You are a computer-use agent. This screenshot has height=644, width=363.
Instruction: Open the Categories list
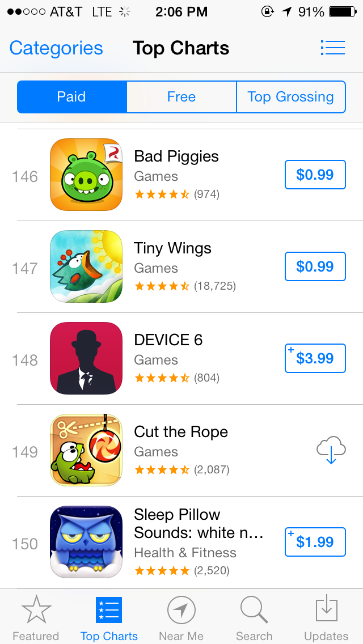[x=56, y=48]
